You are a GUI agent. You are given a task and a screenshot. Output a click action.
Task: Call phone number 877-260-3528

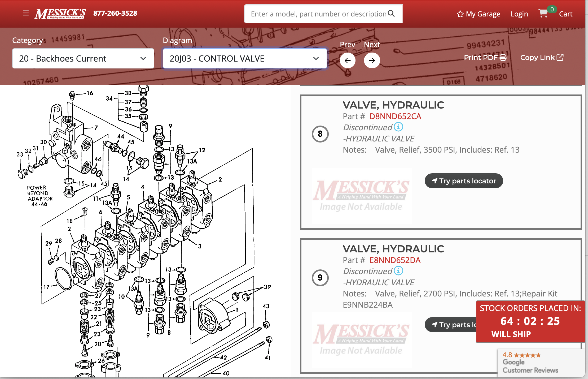[x=115, y=13]
